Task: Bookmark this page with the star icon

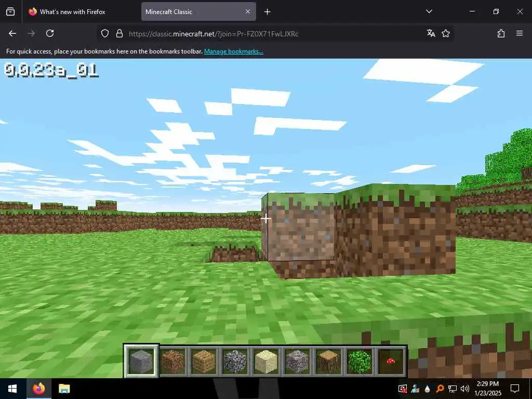Action: [446, 33]
